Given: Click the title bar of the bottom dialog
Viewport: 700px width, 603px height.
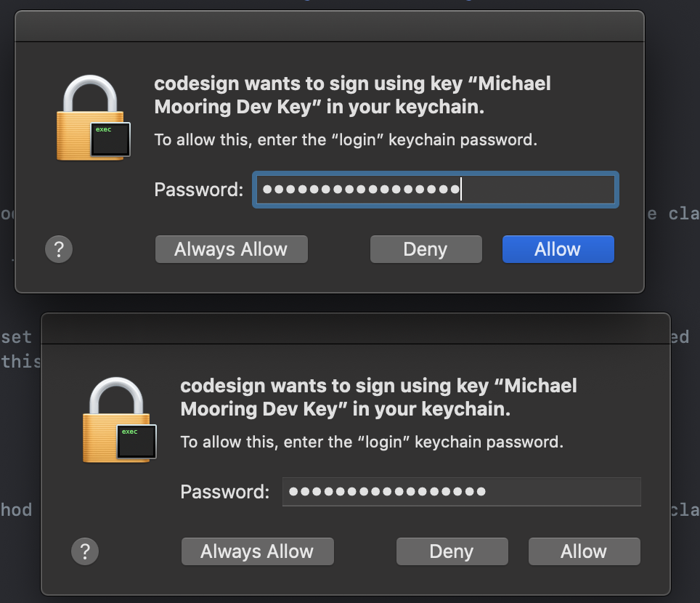Looking at the screenshot, I should pos(355,328).
